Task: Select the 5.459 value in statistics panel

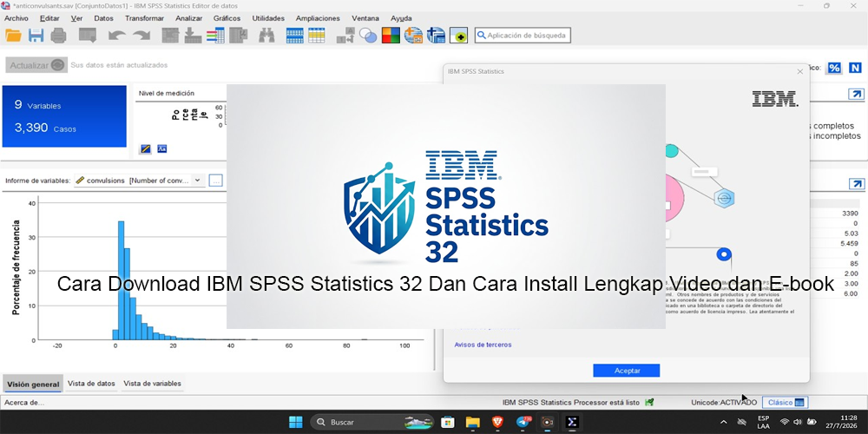Action: [850, 243]
